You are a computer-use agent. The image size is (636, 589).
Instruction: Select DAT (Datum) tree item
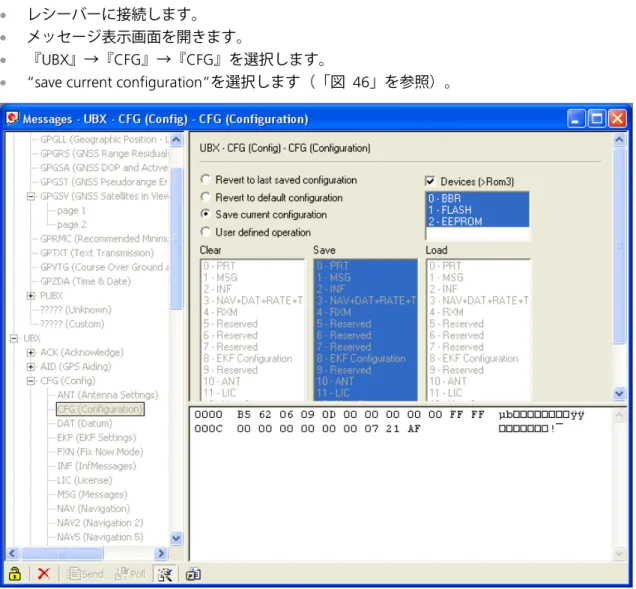(x=84, y=423)
